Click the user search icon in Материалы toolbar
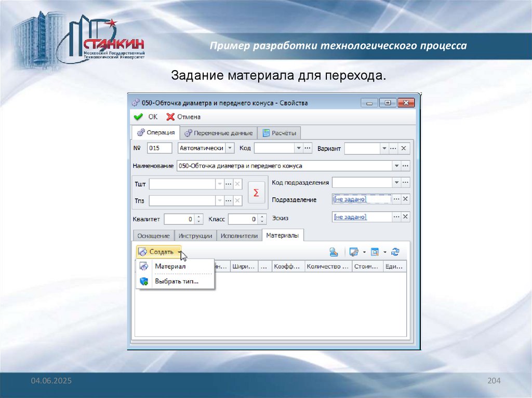Screen dimensions: 532x398 (334, 252)
